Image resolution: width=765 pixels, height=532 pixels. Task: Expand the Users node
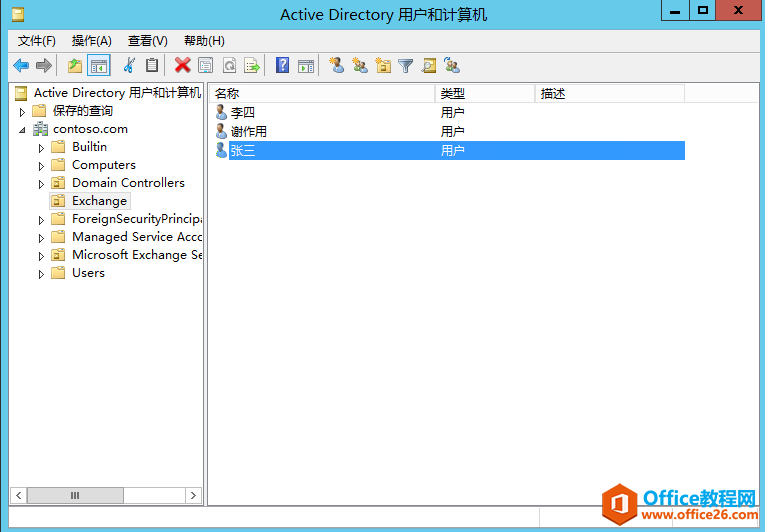41,274
